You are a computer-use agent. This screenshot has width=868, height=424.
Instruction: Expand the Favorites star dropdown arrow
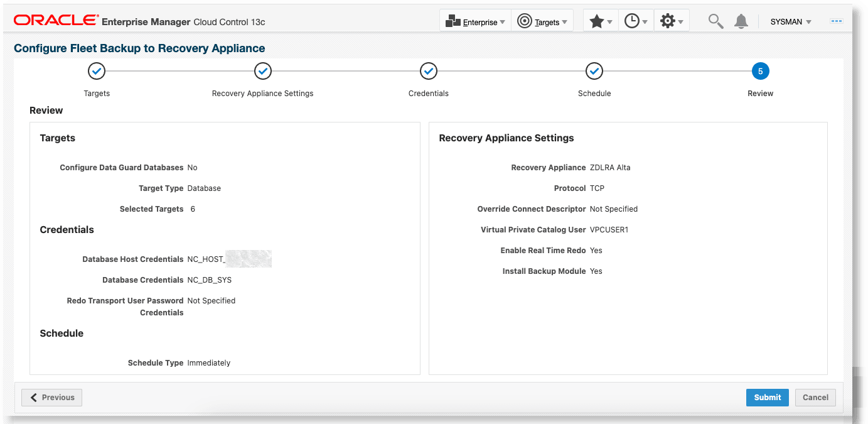tap(609, 22)
